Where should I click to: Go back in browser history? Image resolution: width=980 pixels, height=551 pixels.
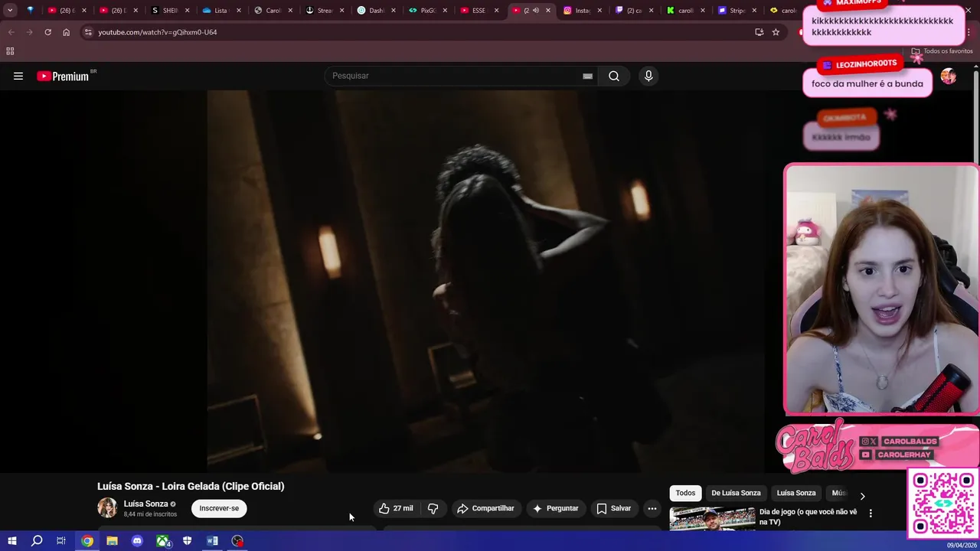[11, 32]
